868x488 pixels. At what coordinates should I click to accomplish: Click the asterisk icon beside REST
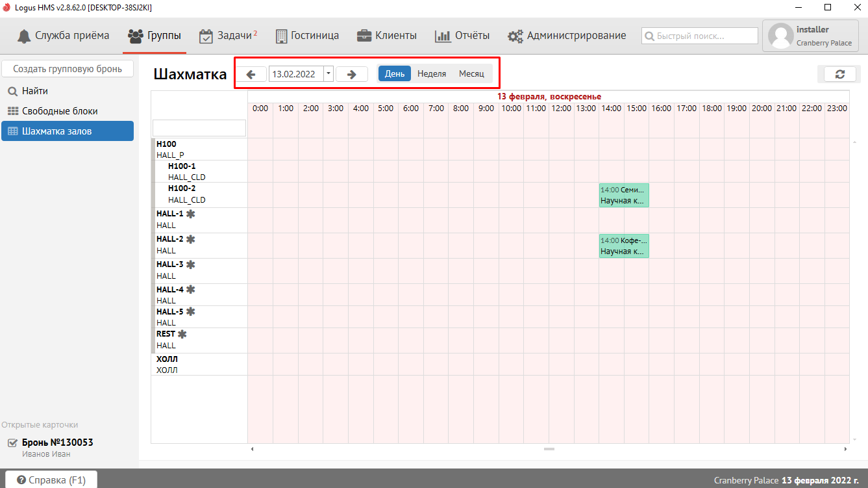point(182,334)
